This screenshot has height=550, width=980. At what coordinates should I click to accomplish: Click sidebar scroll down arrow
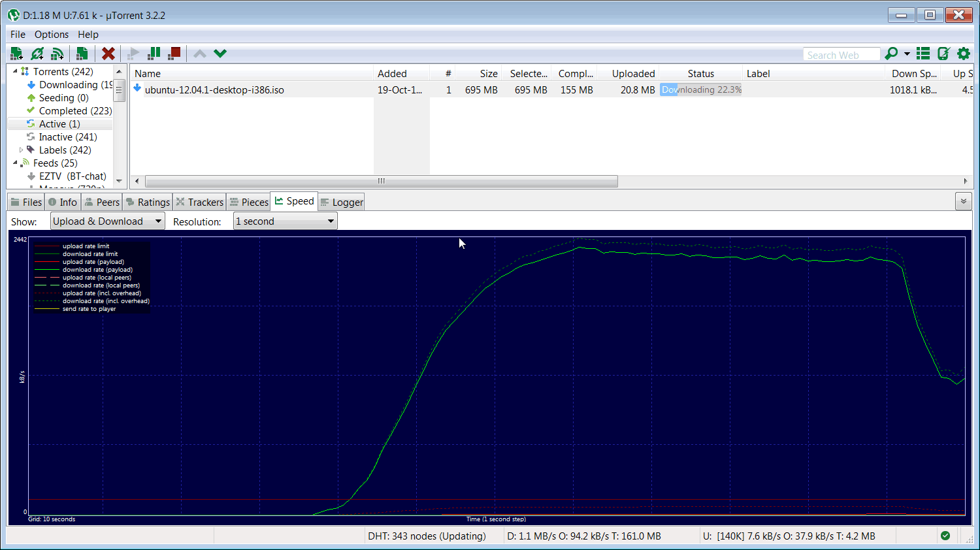coord(119,181)
